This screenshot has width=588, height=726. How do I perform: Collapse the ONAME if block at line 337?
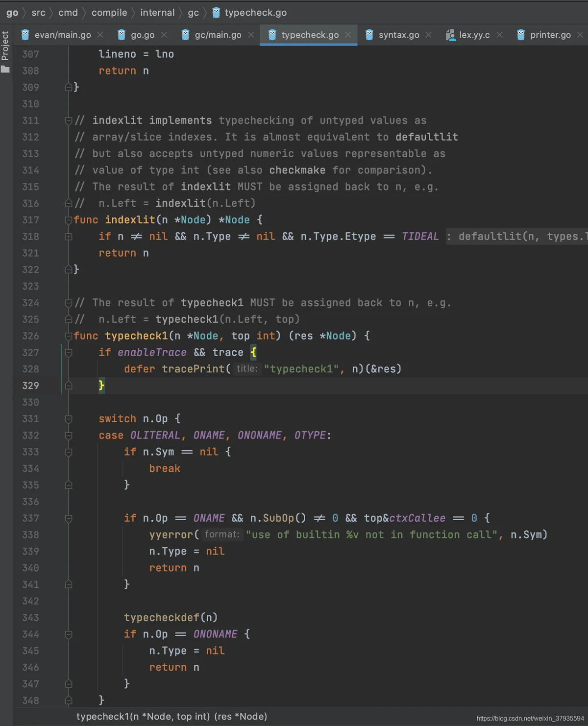[69, 518]
